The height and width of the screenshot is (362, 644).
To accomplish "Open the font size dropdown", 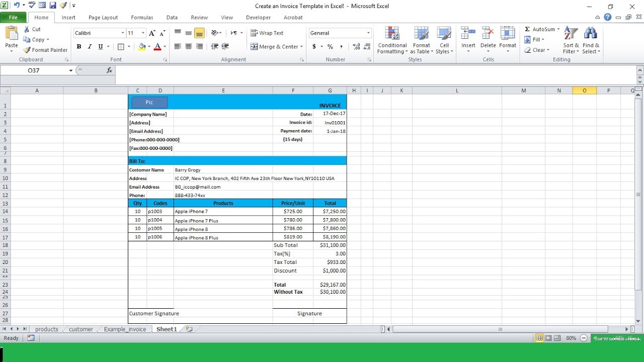I will click(143, 33).
